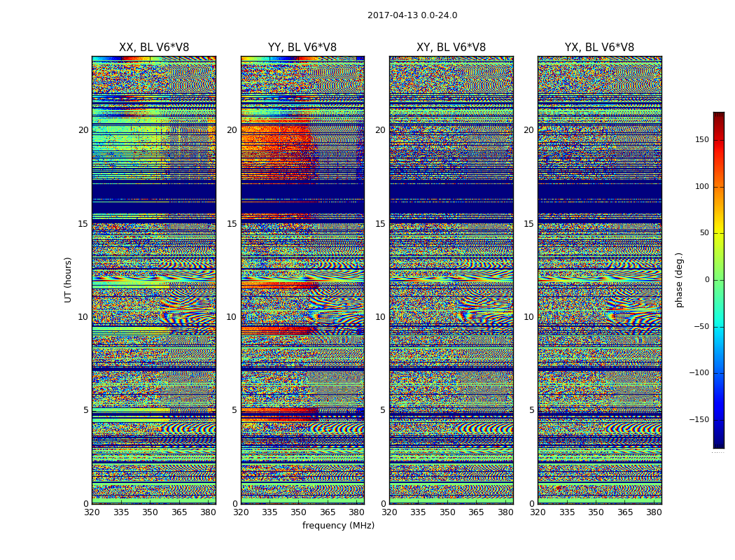The width and height of the screenshot is (735, 560).
Task: Click the 365 frequency tick under YY plot
Action: [x=328, y=512]
